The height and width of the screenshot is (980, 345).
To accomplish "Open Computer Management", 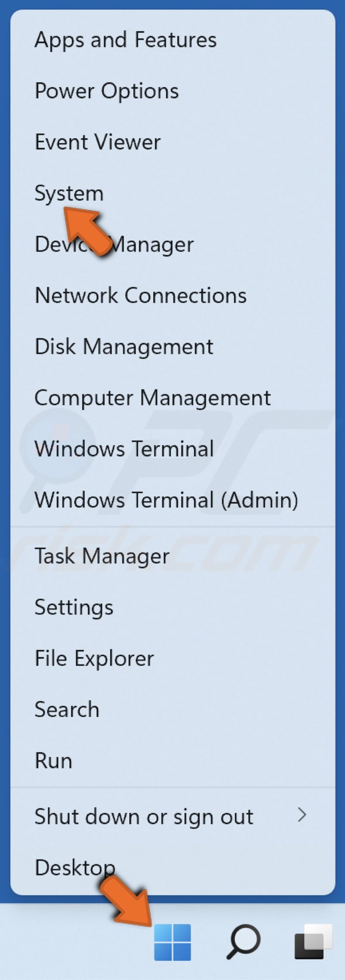I will pos(153,397).
